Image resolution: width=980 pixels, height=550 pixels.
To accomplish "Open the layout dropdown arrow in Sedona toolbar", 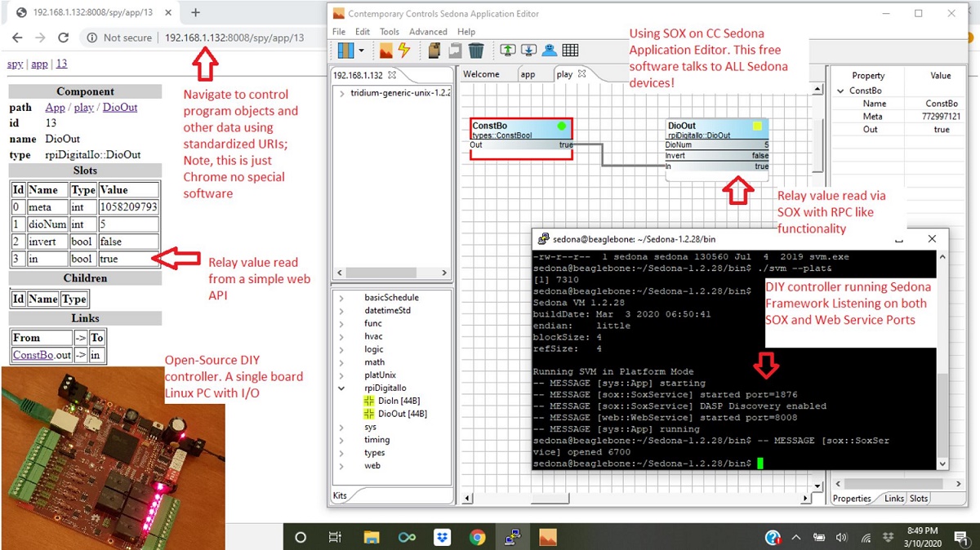I will point(362,51).
